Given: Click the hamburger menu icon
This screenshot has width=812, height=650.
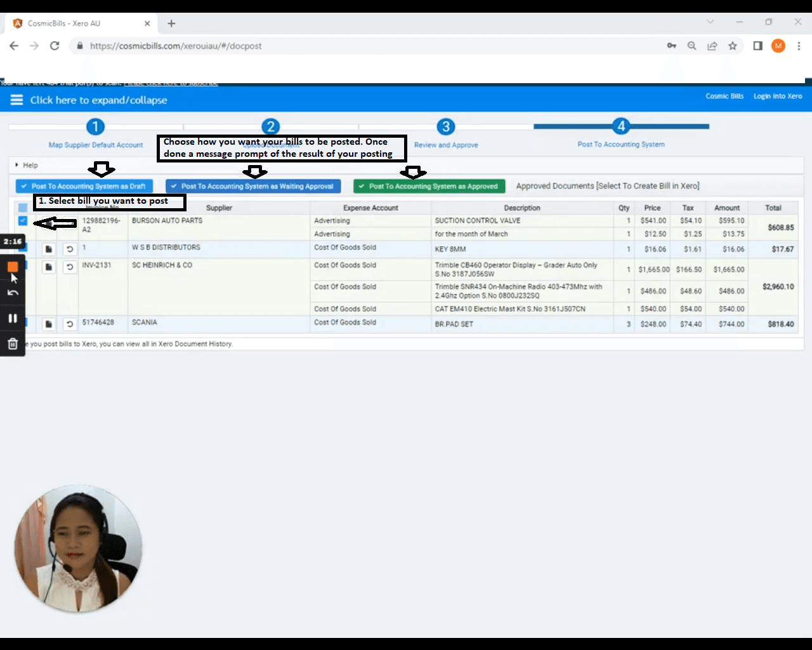Looking at the screenshot, I should (x=16, y=100).
